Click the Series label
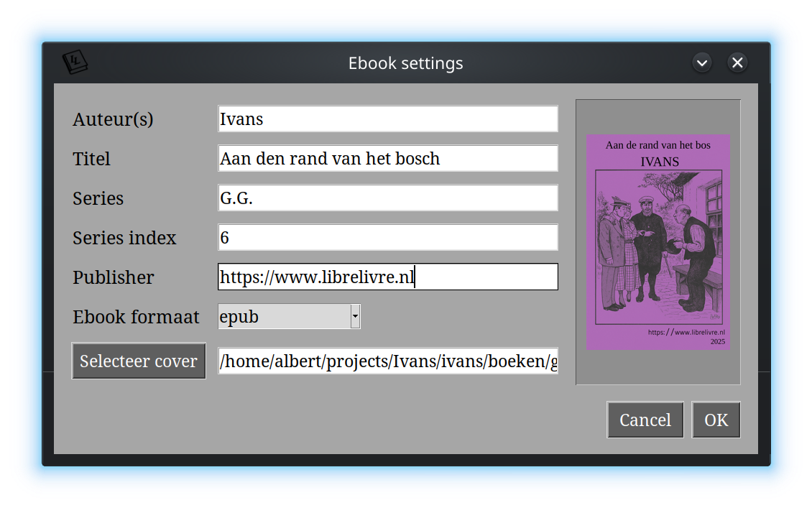812x508 pixels. coord(98,198)
